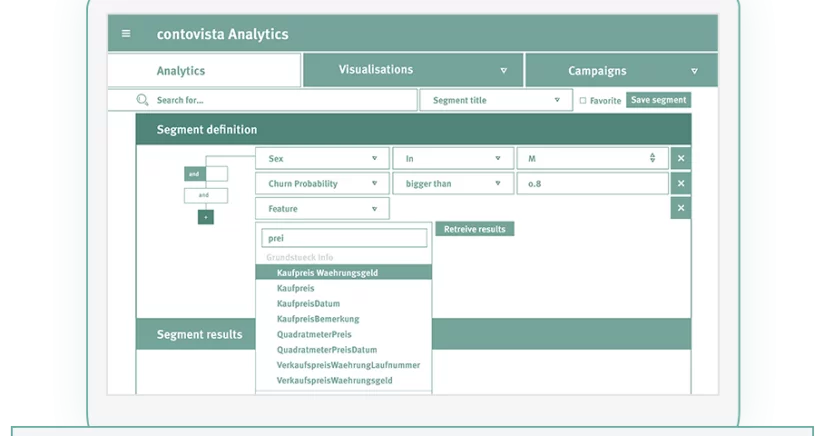Open the 'In' operator dropdown
Screen dimensions: 824x436
451,158
